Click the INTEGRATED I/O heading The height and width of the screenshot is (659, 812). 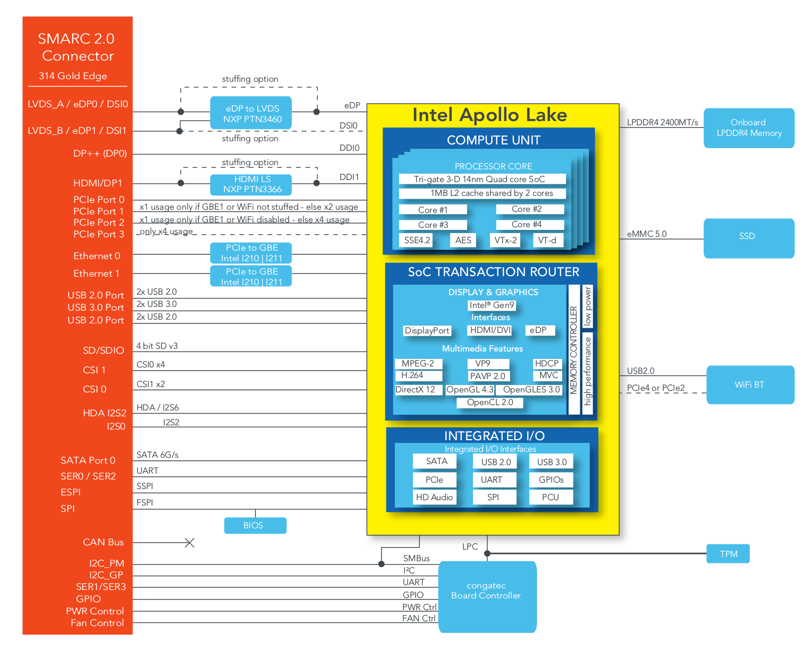click(495, 436)
